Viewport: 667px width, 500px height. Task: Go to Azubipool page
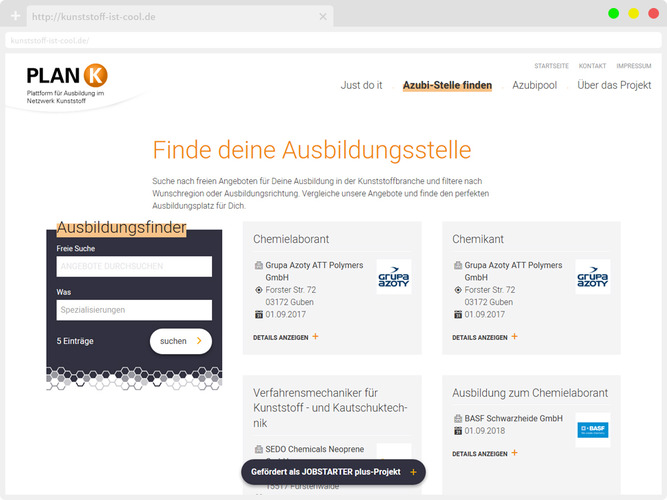(x=534, y=86)
